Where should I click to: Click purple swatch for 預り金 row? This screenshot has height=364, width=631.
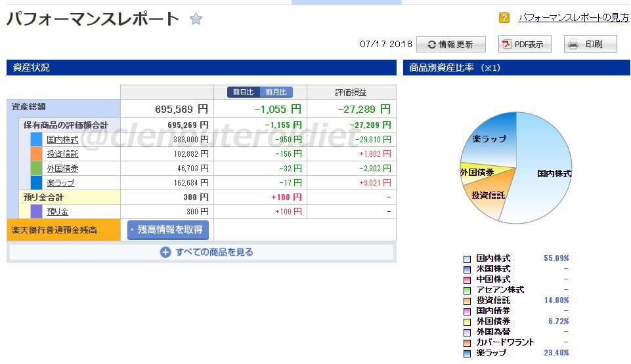click(37, 212)
